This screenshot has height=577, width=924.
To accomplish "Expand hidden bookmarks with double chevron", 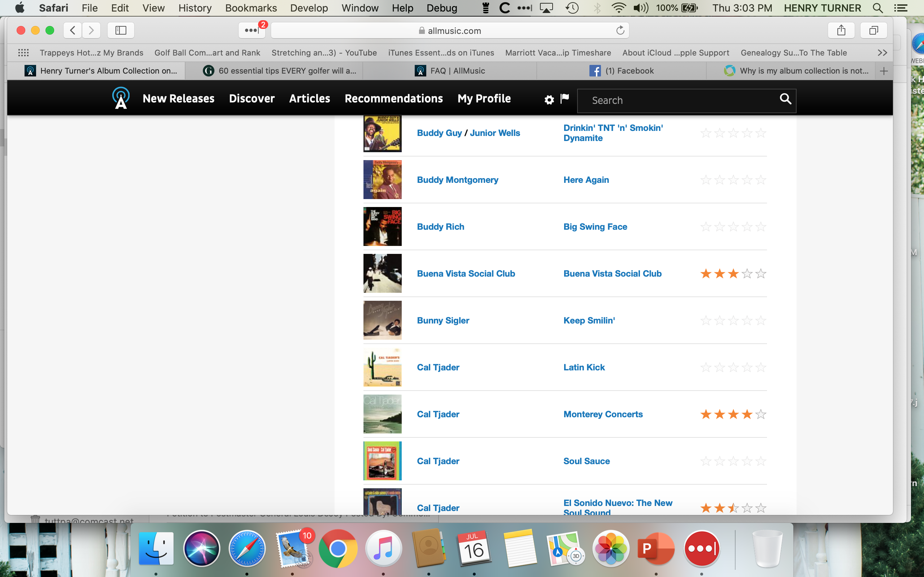I will (x=882, y=53).
